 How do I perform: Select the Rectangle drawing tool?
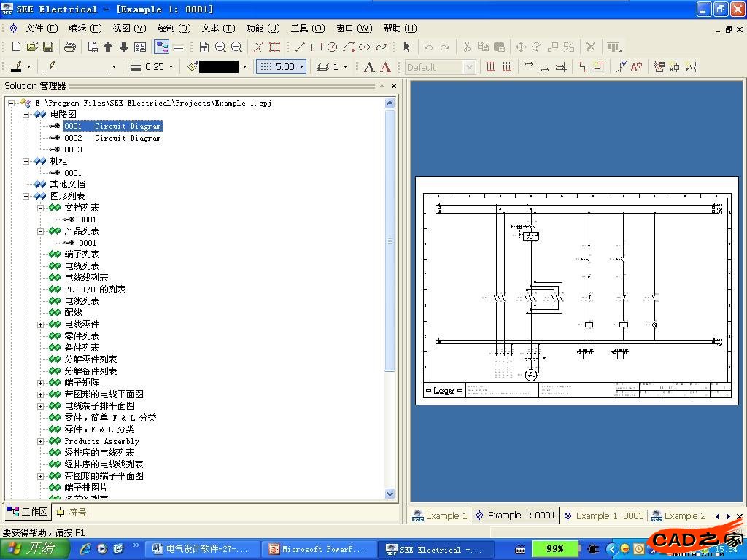(x=316, y=47)
